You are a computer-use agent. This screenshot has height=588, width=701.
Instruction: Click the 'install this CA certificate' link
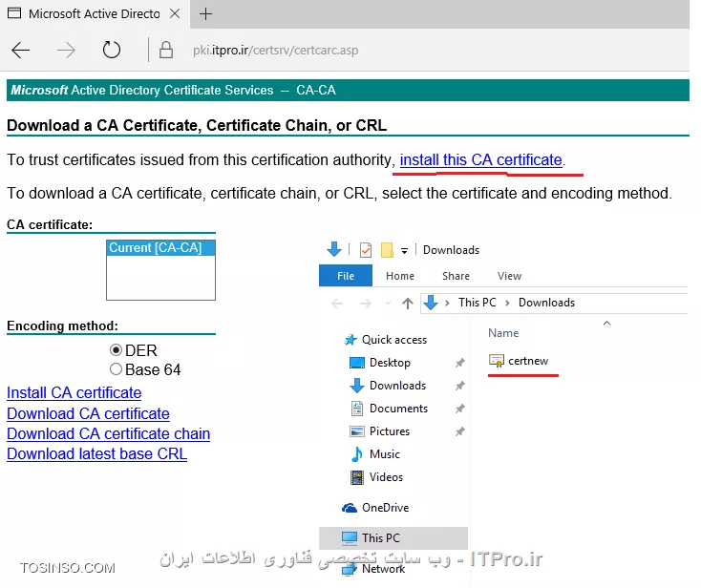[x=480, y=159]
